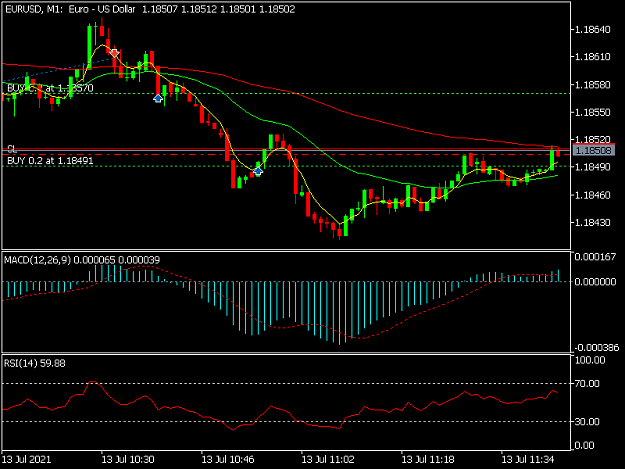The image size is (625, 469).
Task: Click the MACD scale value 0.000000
Action: click(x=595, y=282)
